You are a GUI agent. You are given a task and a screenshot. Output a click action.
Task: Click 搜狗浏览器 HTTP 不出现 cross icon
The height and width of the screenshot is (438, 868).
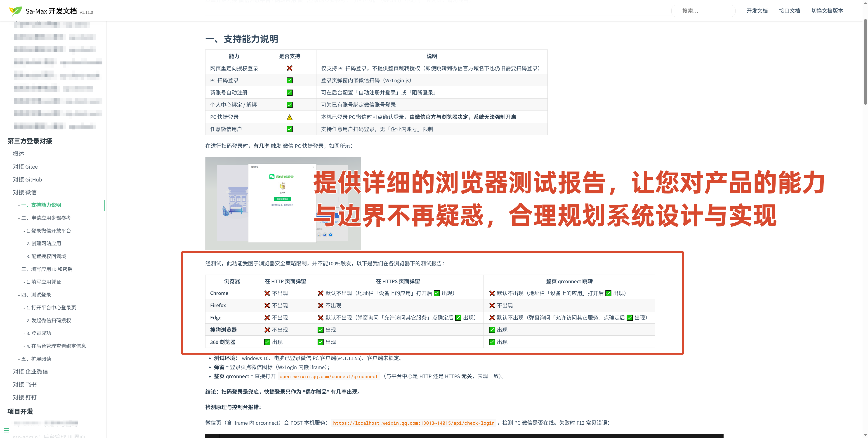(267, 330)
